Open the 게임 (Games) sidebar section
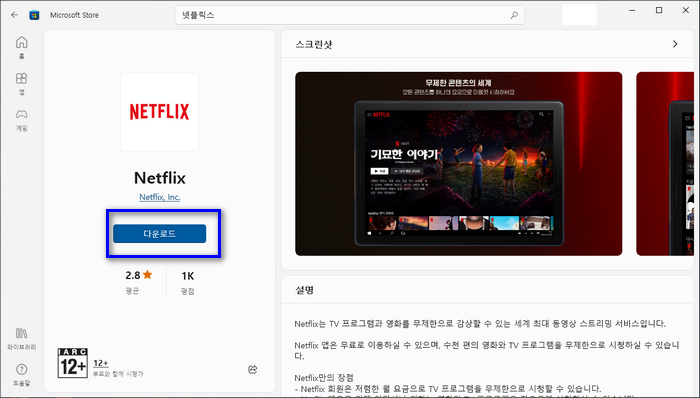Screen dimensions: 700x398 click(21, 120)
